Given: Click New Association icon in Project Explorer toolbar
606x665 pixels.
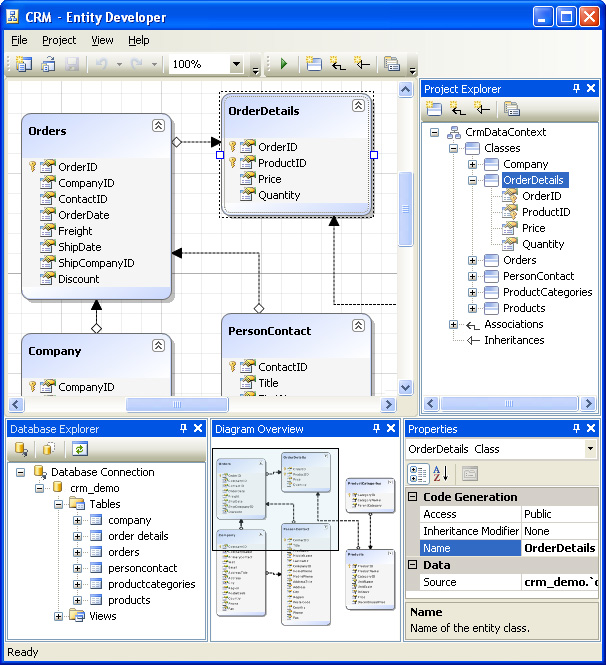Looking at the screenshot, I should tap(458, 109).
